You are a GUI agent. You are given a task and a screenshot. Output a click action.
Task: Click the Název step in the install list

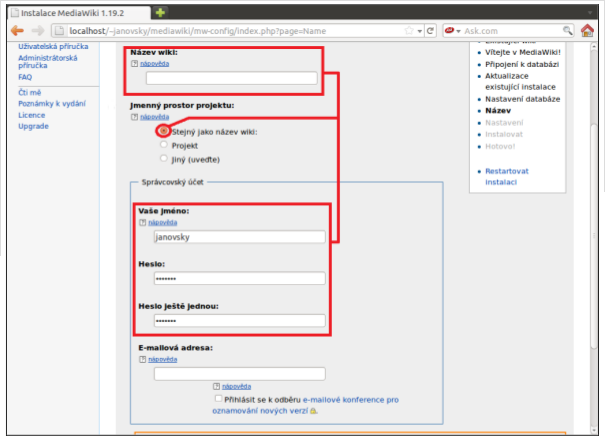[498, 111]
